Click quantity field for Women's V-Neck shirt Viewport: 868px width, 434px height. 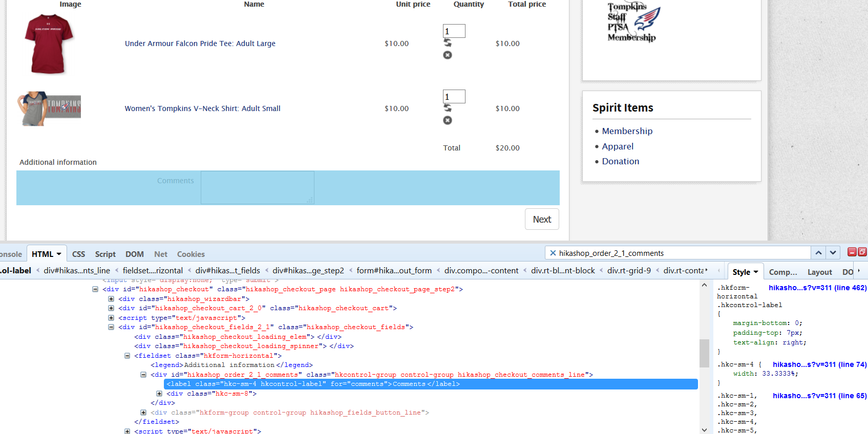454,96
